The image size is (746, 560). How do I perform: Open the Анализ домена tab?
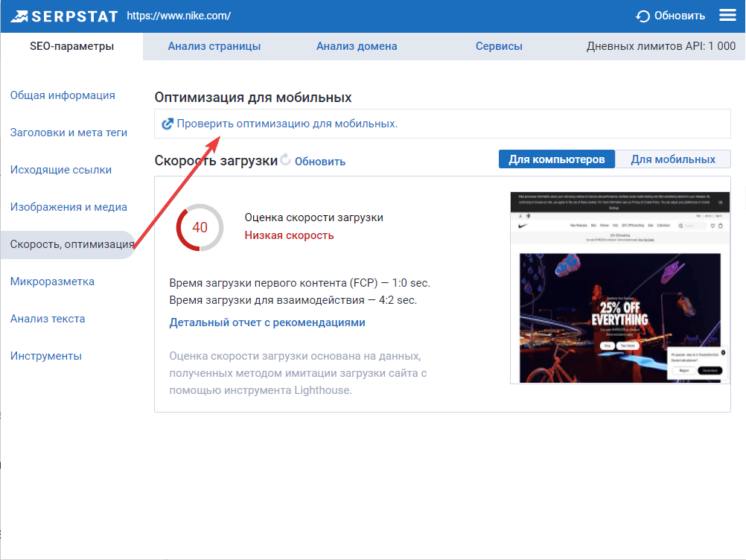point(357,46)
